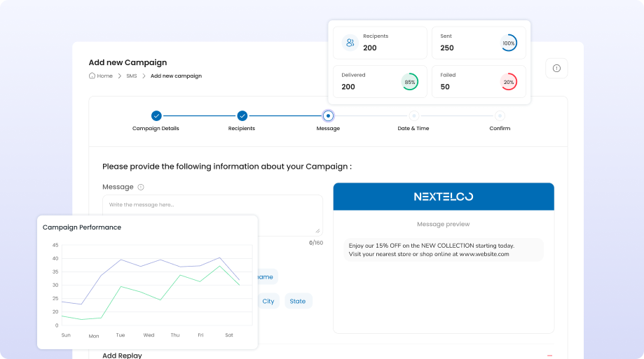The width and height of the screenshot is (644, 359).
Task: Select the Date & Time step indicator
Action: [x=413, y=116]
